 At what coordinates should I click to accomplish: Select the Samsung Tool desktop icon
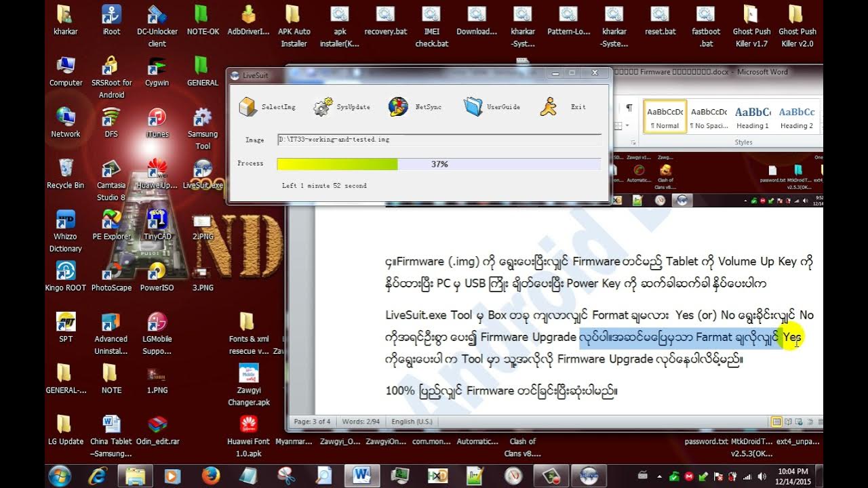tap(203, 129)
